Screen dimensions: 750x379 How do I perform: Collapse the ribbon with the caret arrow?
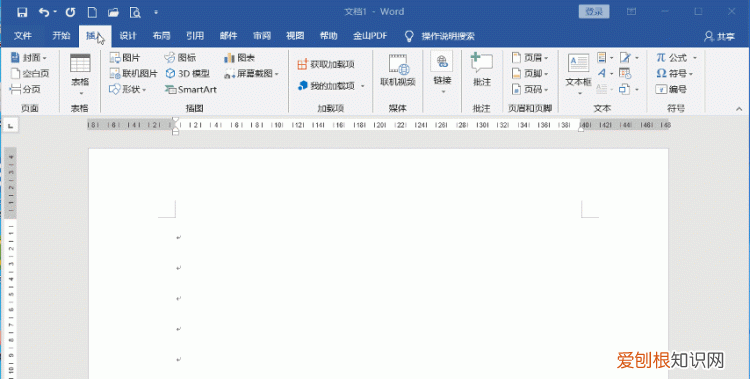[739, 109]
